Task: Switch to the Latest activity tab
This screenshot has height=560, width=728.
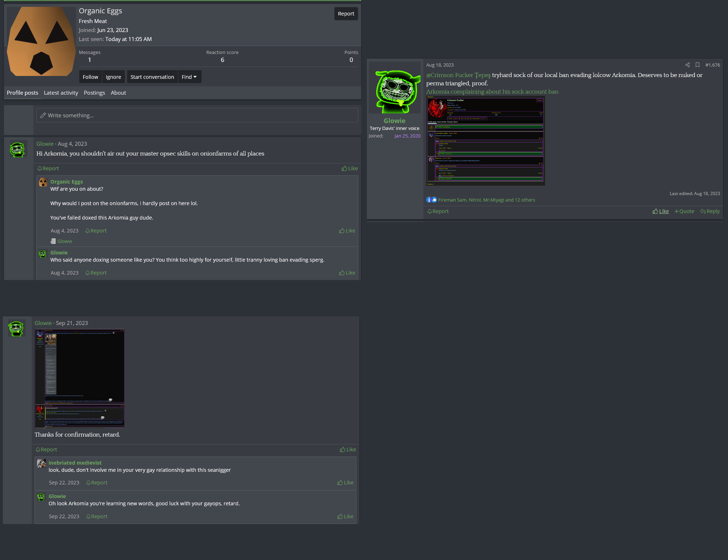Action: pos(61,92)
